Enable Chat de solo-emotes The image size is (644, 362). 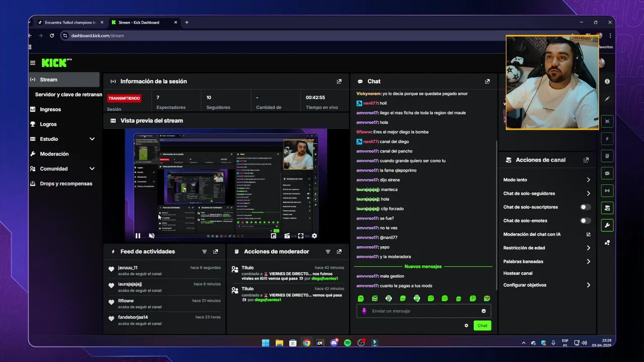point(585,221)
